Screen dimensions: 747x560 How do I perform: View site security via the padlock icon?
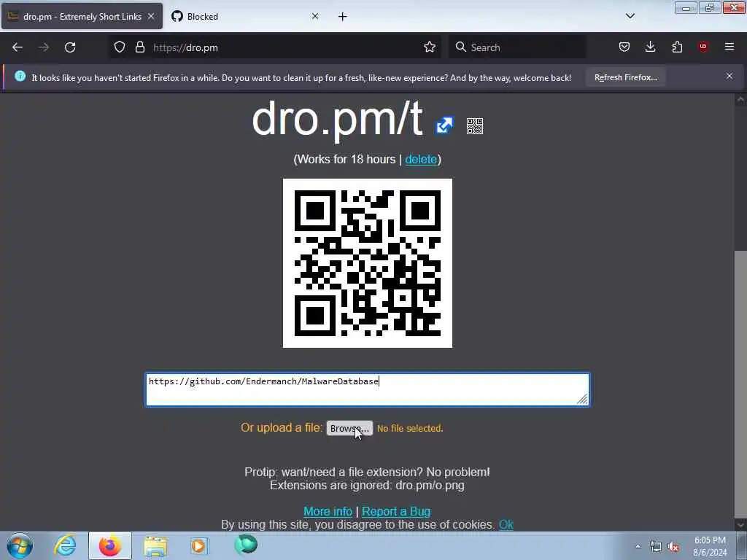tap(139, 47)
